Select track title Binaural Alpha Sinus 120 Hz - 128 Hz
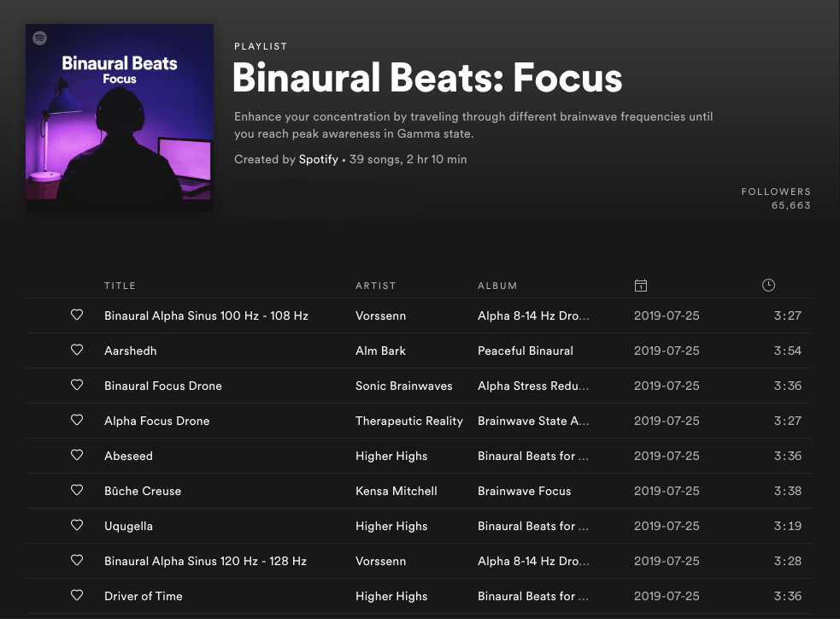The height and width of the screenshot is (619, 840). (x=206, y=561)
